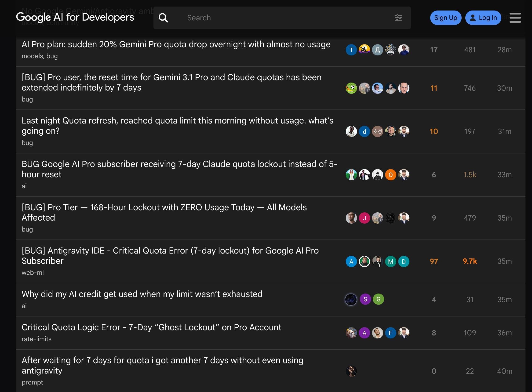Select the 'ai' tag on Claude lockout topic
Viewport: 532px width, 392px height.
click(24, 186)
